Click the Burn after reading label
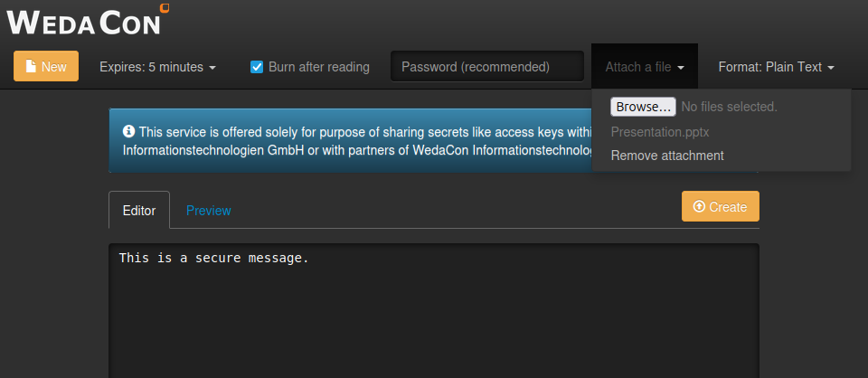868x378 pixels. click(x=318, y=67)
